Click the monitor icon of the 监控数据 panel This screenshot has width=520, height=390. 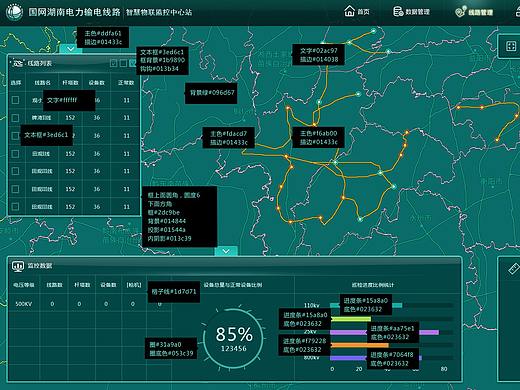click(x=18, y=266)
